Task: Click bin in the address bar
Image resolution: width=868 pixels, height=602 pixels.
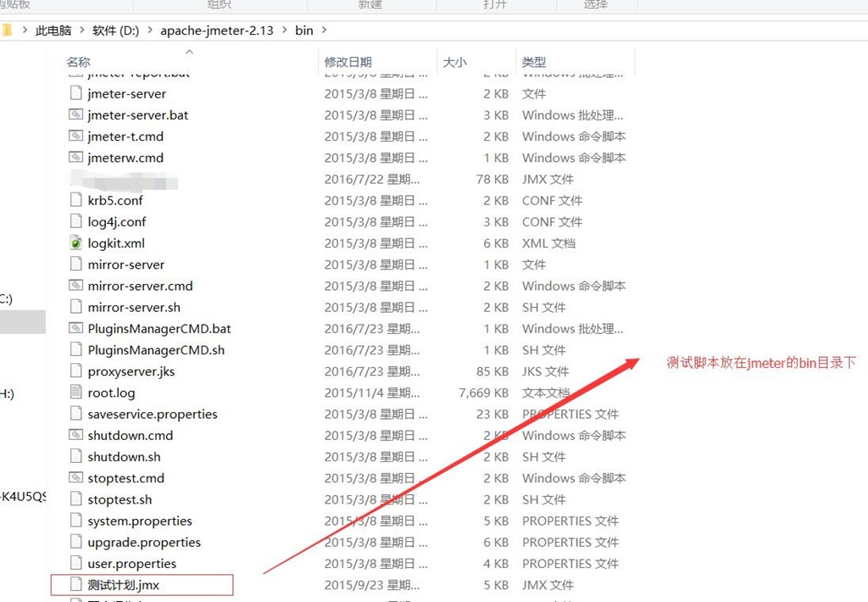Action: point(304,31)
